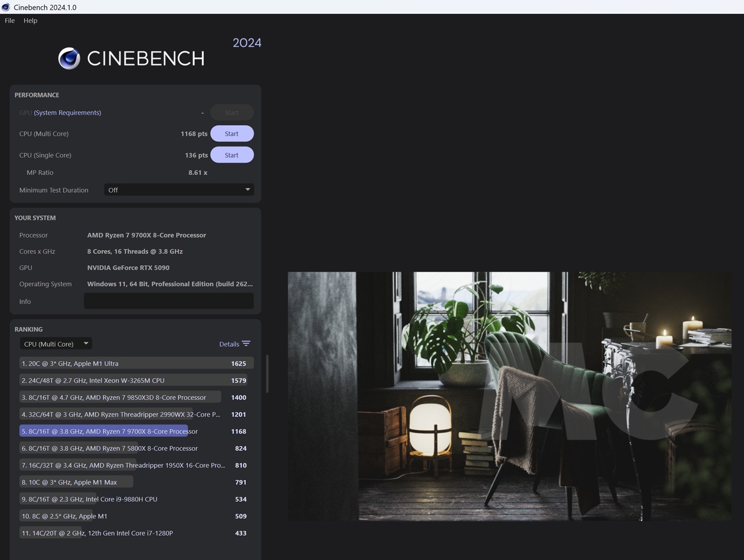The image size is (744, 560).
Task: Click the rendered room scene image
Action: (509, 396)
